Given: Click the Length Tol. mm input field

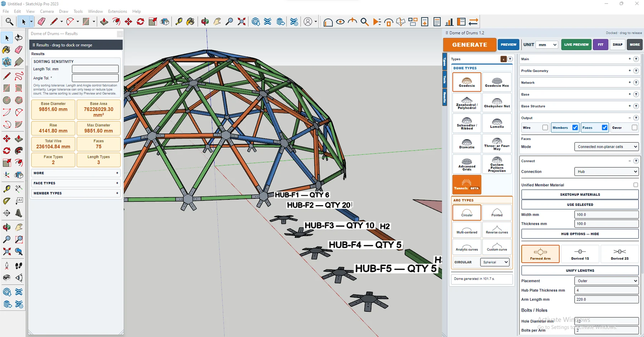Looking at the screenshot, I should click(95, 69).
